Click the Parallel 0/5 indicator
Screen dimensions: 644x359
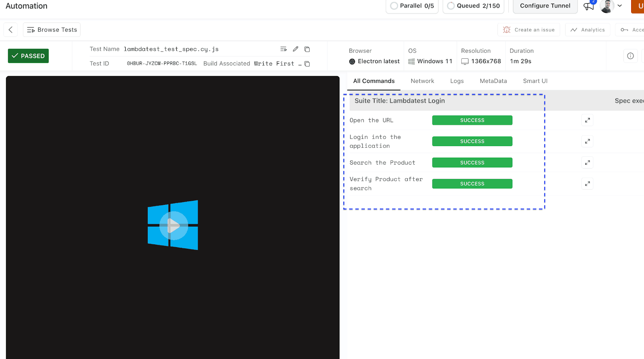pyautogui.click(x=412, y=6)
